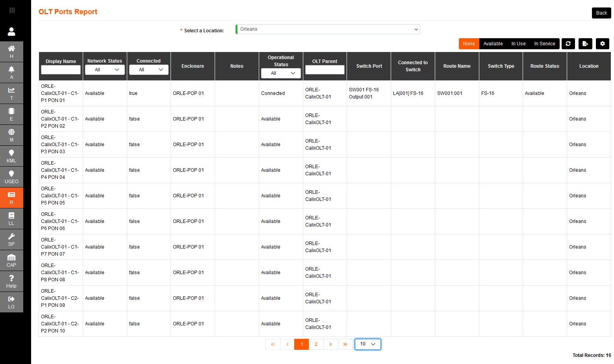Screen dimensions: 614x364
Task: Open the settings gear icon
Action: point(602,44)
